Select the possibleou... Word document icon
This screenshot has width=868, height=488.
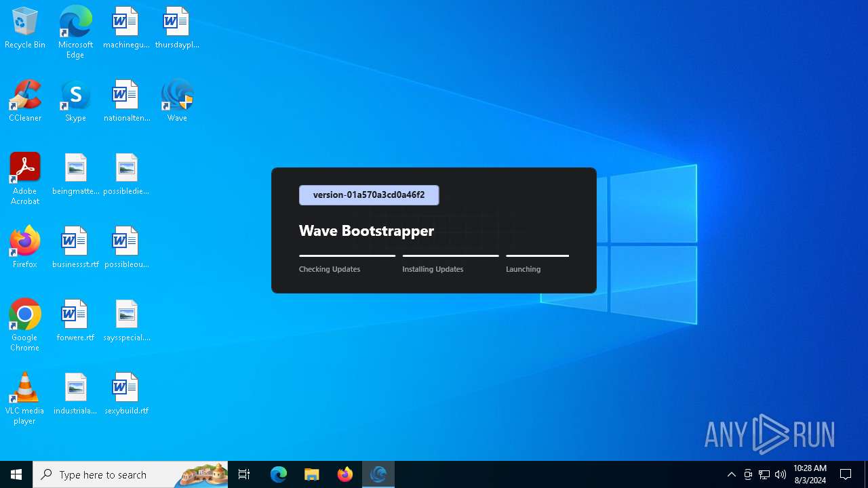click(126, 247)
